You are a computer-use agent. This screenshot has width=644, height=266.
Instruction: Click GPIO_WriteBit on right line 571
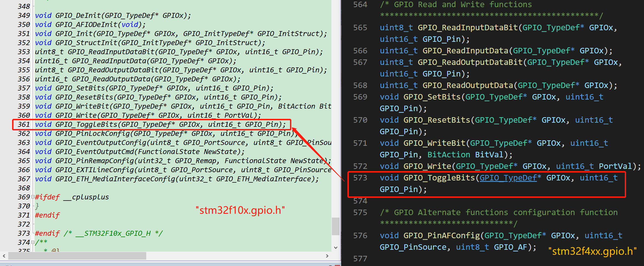(x=435, y=143)
